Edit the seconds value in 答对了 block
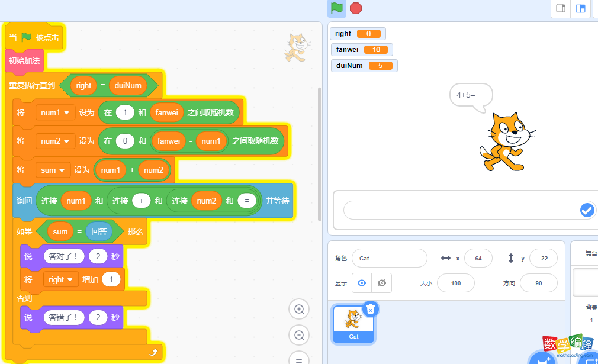The width and height of the screenshot is (598, 364). pyautogui.click(x=98, y=256)
